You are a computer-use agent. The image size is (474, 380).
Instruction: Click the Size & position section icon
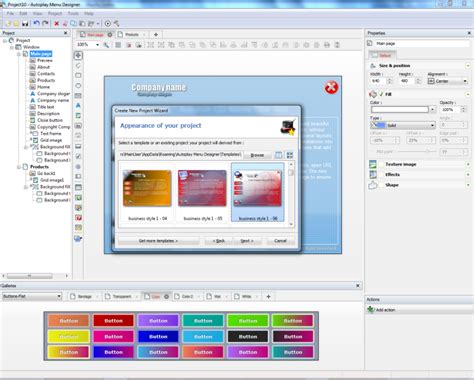click(373, 66)
